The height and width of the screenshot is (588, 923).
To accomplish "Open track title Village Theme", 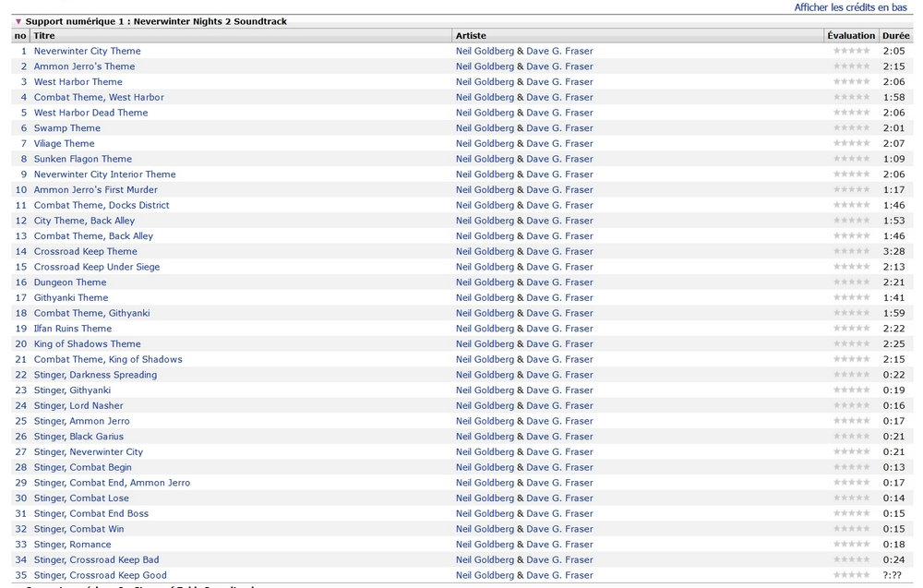I will point(65,144).
